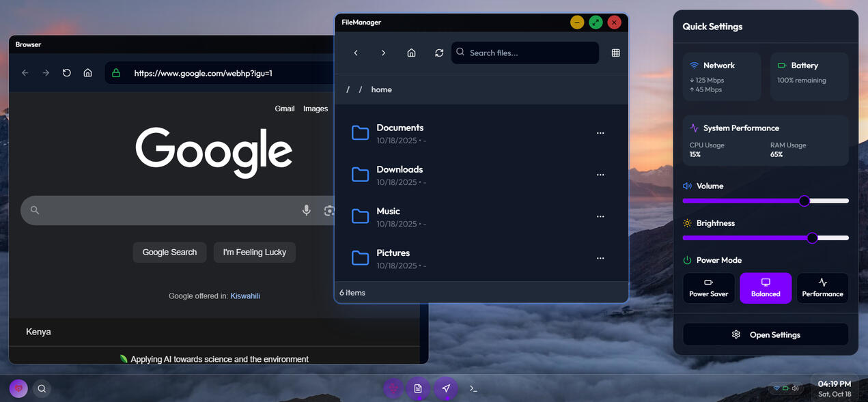Screen dimensions: 868x402
Task: Click CPU Usage 15% value
Action: coord(695,154)
